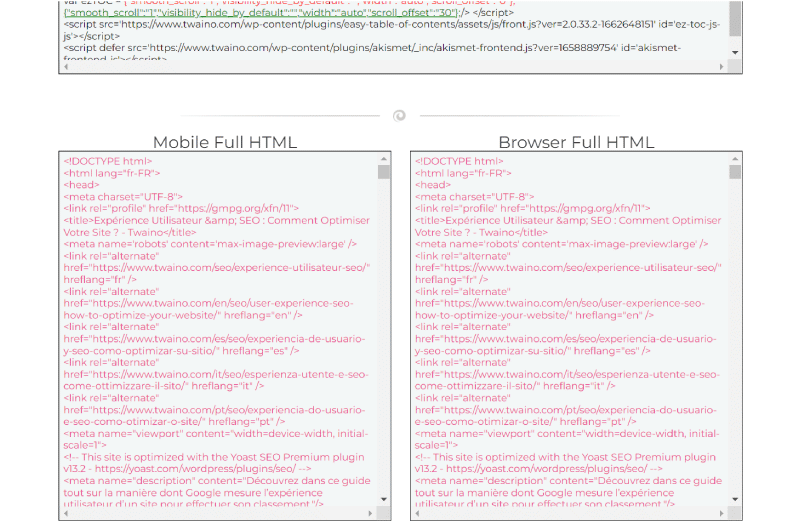Image resolution: width=800 pixels, height=530 pixels.
Task: Click the hreflang="en" alternate link in Mobile pane
Action: (208, 304)
